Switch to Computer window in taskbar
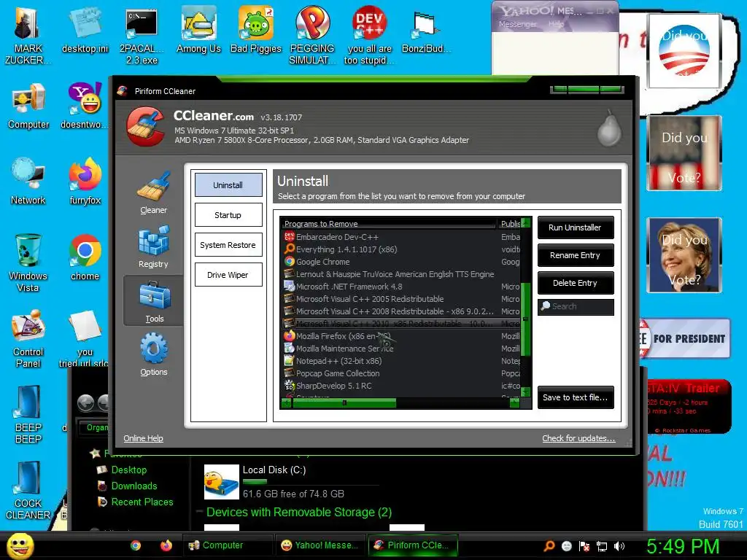Screen dimensions: 747x560 coord(228,545)
